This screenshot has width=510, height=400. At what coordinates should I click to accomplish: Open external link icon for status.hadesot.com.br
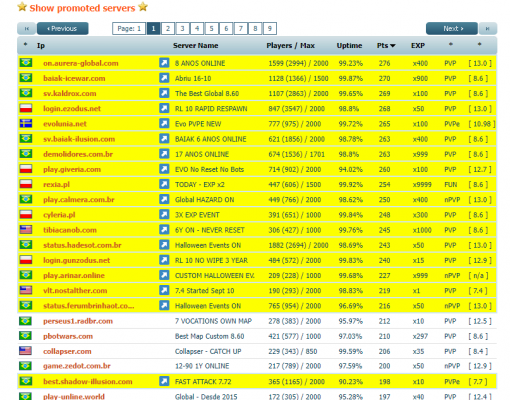(164, 245)
